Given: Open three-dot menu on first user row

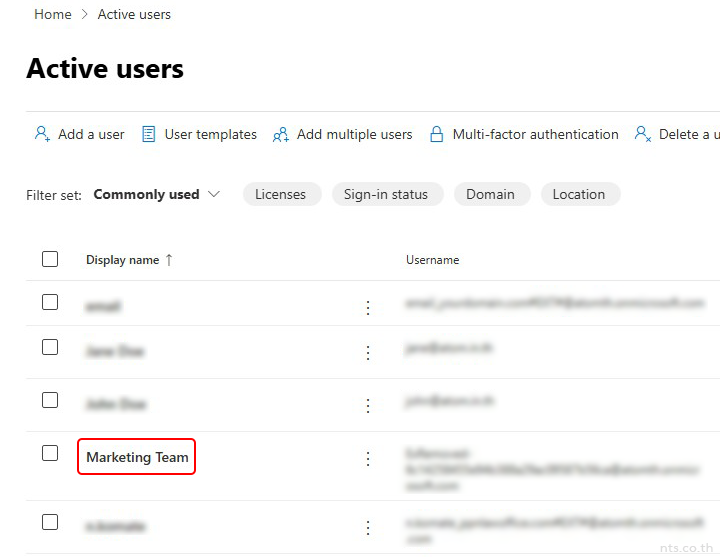Looking at the screenshot, I should 368,308.
